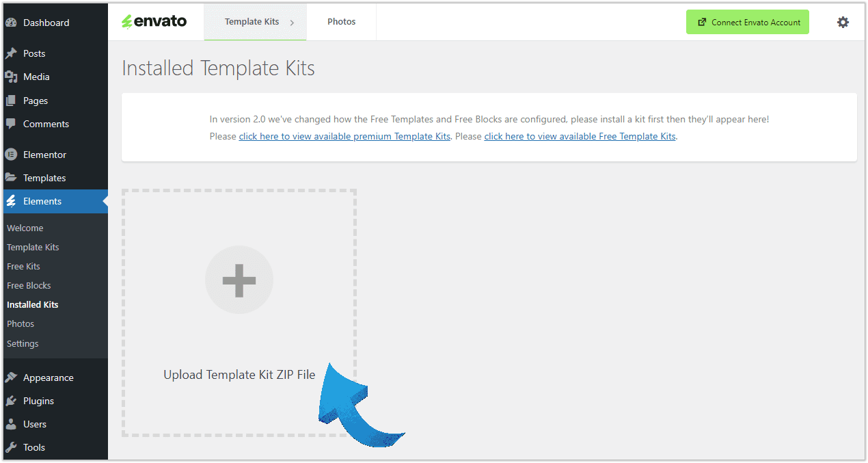Click the plus upload icon
Image resolution: width=868 pixels, height=463 pixels.
pyautogui.click(x=239, y=280)
